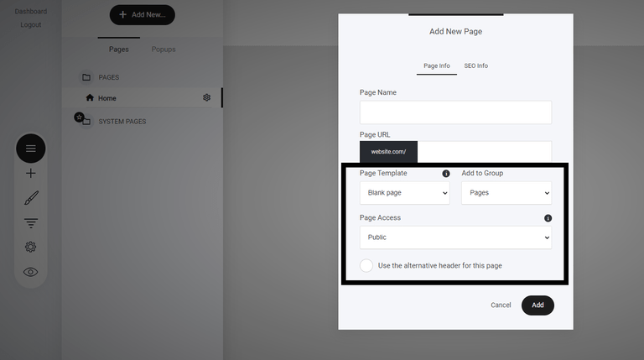644x360 pixels.
Task: Switch to the SEO Info tab
Action: pyautogui.click(x=475, y=65)
